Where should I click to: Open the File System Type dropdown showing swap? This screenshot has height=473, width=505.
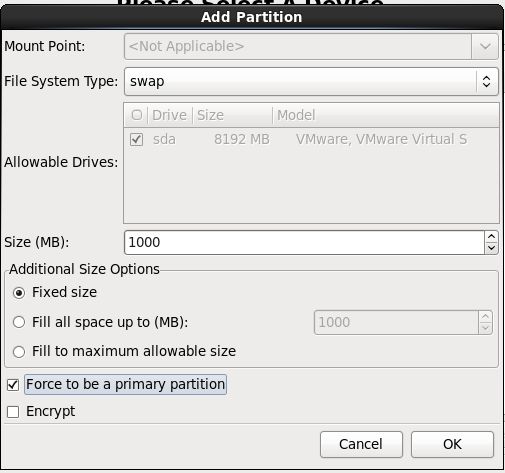tap(311, 81)
